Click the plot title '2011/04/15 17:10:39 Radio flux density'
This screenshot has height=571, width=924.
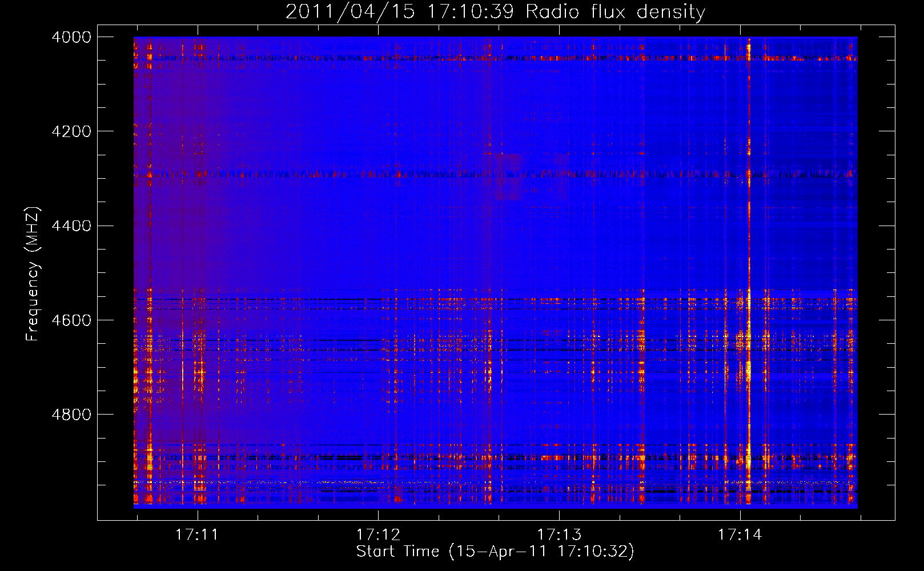click(495, 11)
